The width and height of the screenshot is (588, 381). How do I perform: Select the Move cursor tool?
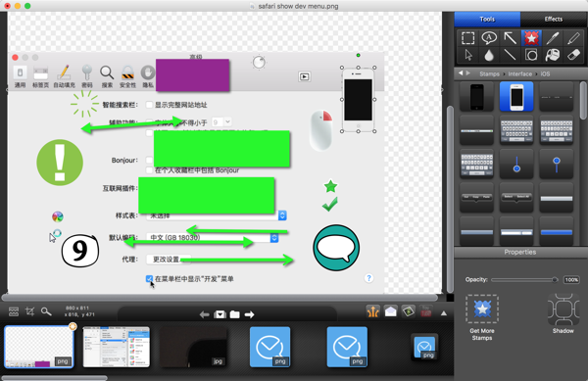click(x=468, y=55)
